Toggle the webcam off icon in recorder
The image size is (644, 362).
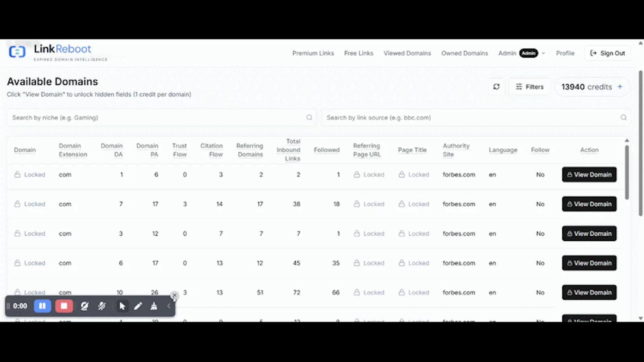pyautogui.click(x=85, y=306)
